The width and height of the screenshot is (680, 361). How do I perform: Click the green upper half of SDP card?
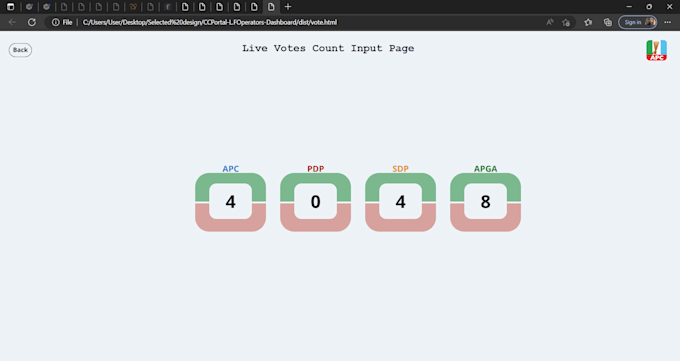[x=400, y=179]
